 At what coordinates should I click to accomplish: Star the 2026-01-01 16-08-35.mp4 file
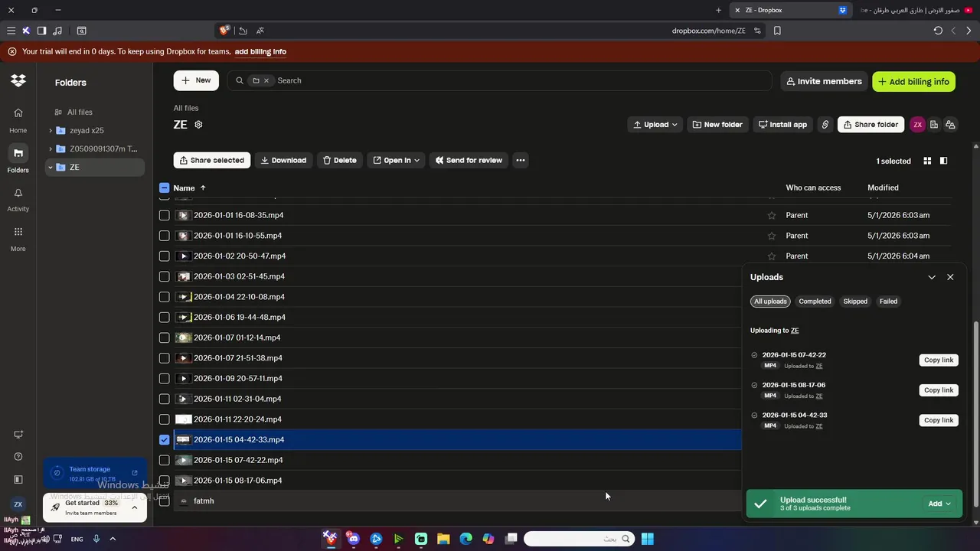pyautogui.click(x=772, y=215)
